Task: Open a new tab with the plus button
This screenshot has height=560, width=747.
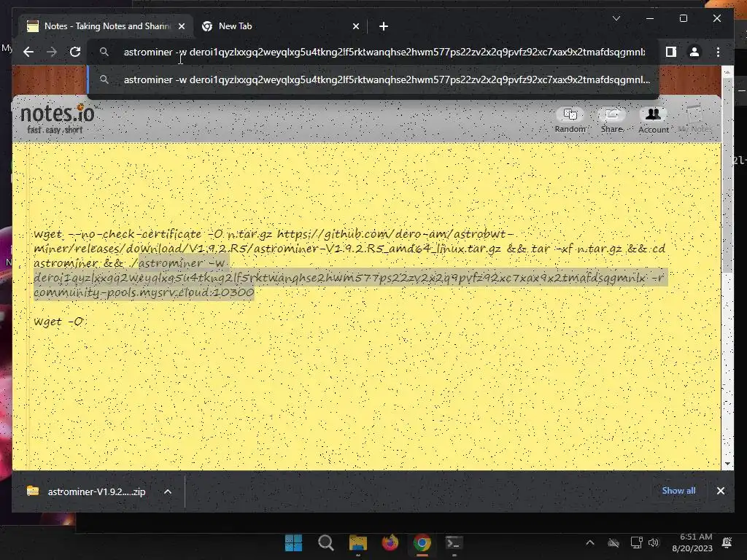Action: click(x=384, y=26)
